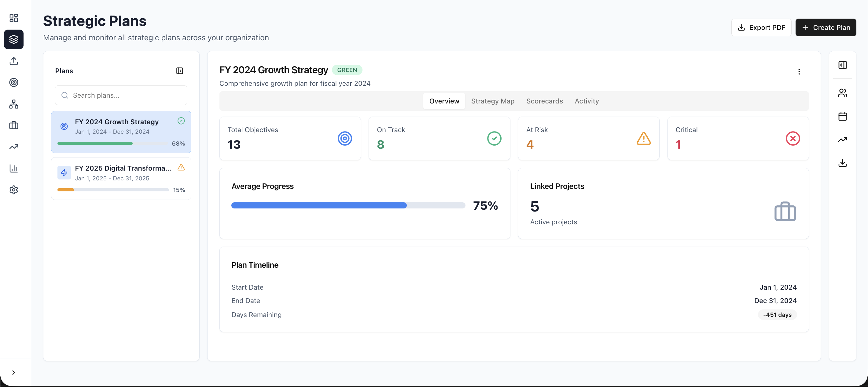Click the Create Plan button
This screenshot has width=868, height=387.
[x=826, y=27]
